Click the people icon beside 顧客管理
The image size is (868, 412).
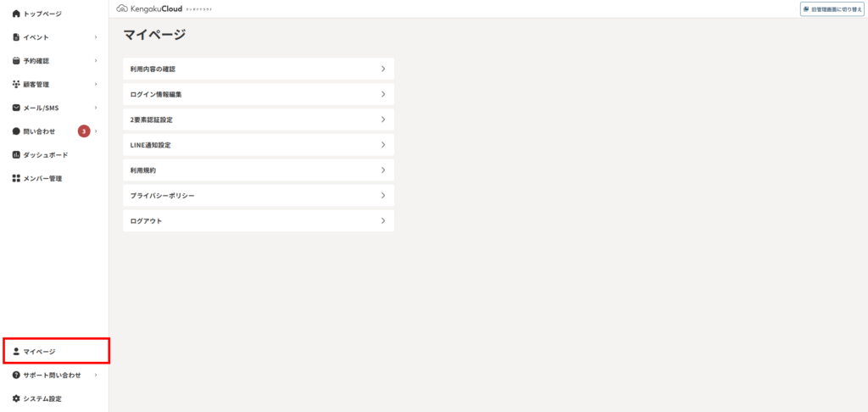point(16,84)
